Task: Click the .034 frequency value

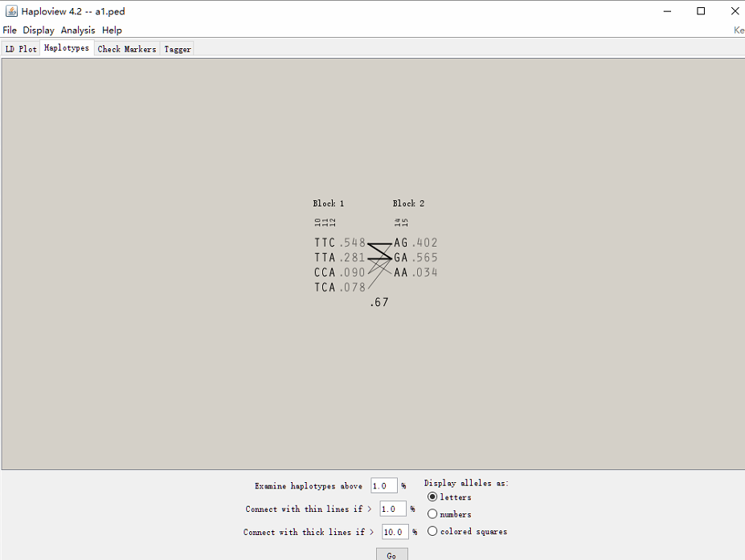Action: [x=424, y=272]
